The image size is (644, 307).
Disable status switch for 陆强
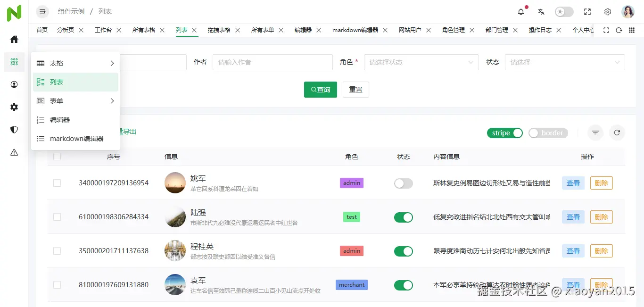click(404, 217)
